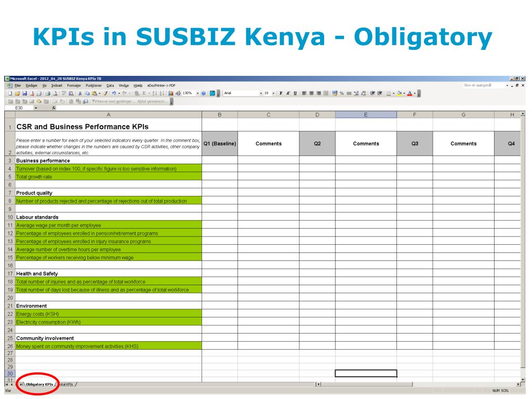Paste with the clipboard icon
Screen dimensions: 532x399
(95, 94)
